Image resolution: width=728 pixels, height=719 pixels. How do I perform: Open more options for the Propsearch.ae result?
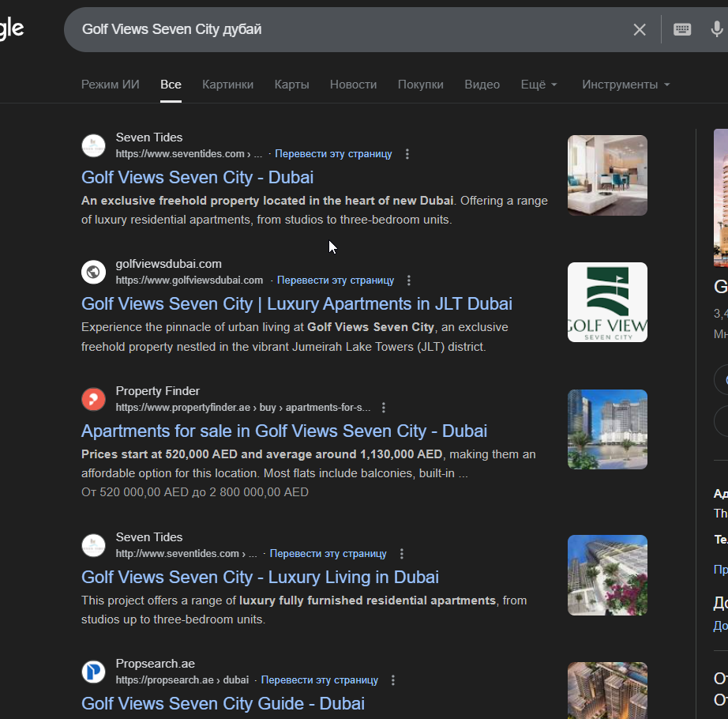point(393,680)
